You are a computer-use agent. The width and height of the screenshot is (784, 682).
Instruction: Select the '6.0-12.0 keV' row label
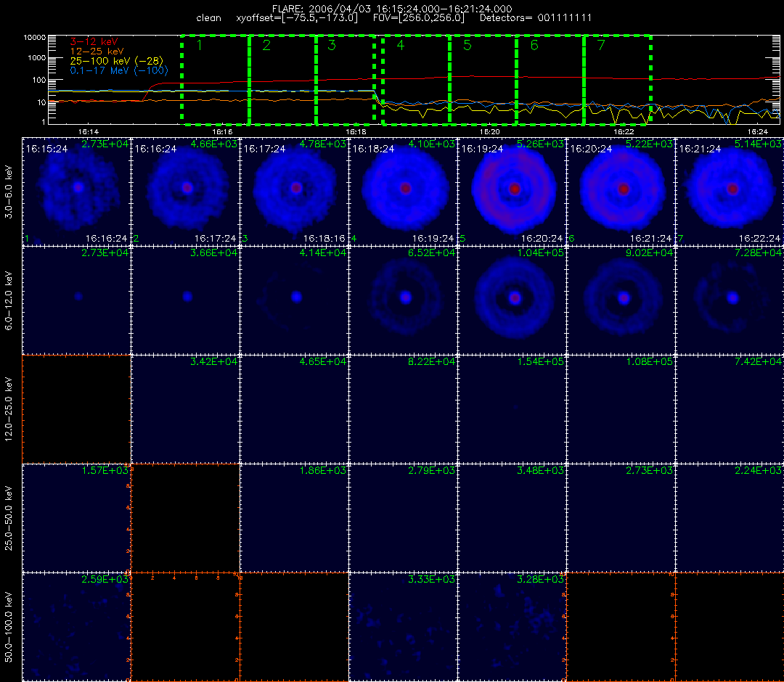[9, 301]
